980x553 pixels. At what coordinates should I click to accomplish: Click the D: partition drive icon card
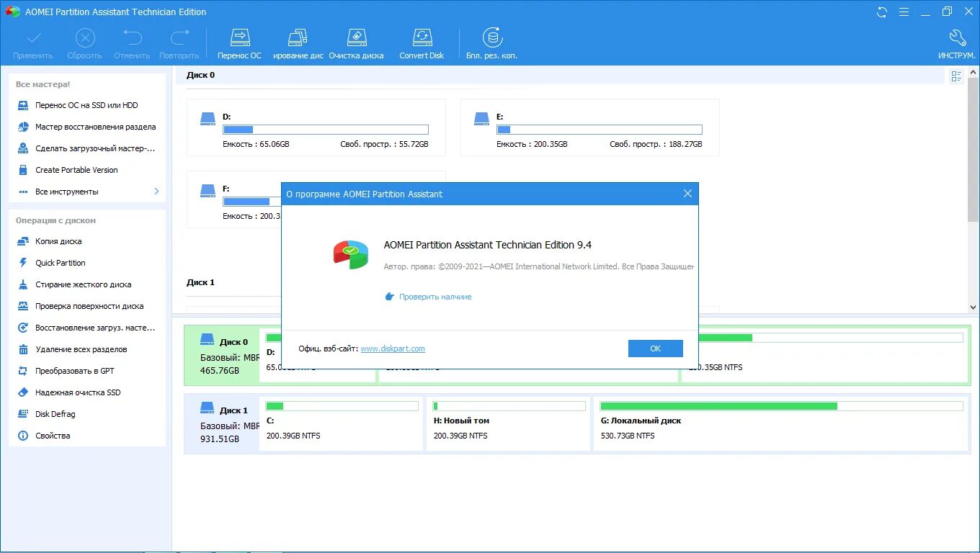point(208,119)
